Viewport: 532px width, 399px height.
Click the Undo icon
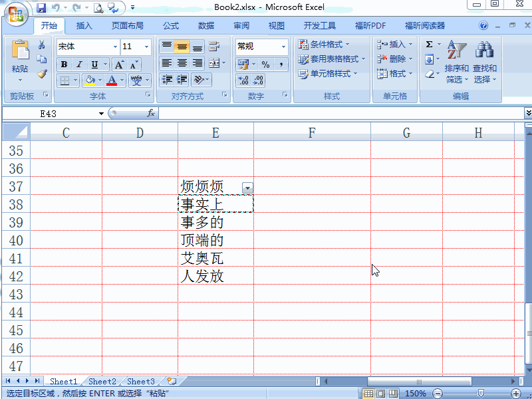click(56, 7)
